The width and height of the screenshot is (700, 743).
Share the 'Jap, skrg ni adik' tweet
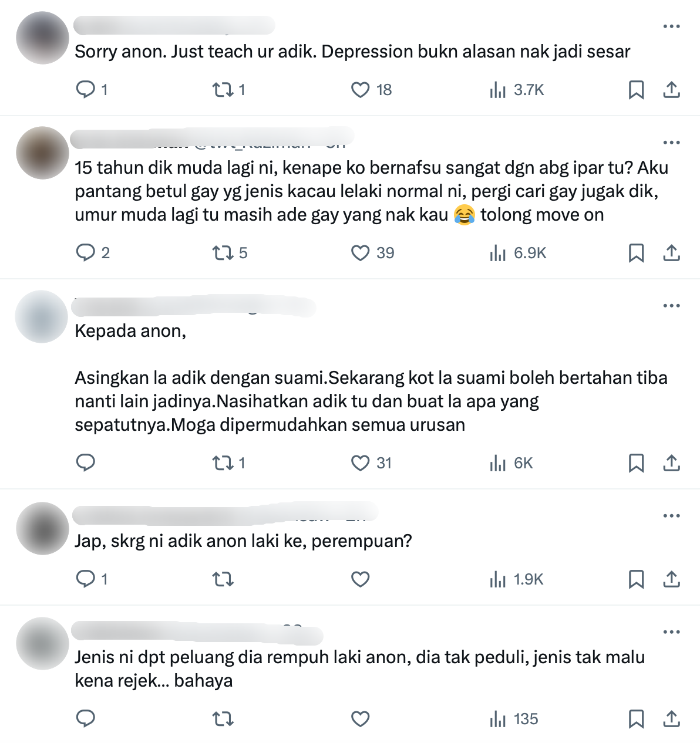(671, 579)
